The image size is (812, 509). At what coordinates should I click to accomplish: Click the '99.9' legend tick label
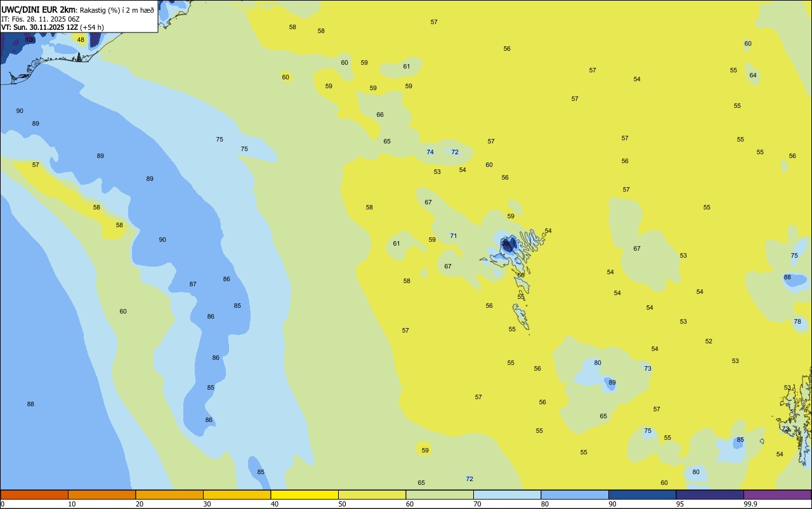[750, 504]
